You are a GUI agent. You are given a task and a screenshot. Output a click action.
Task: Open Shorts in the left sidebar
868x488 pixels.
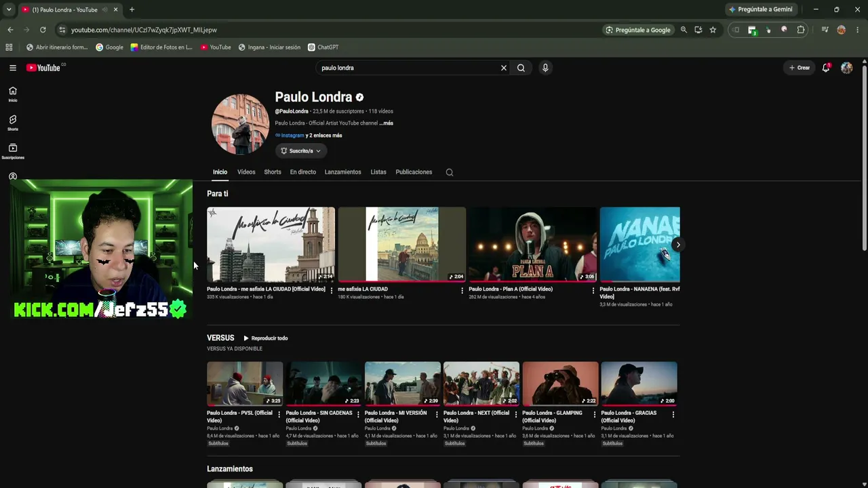(x=13, y=123)
